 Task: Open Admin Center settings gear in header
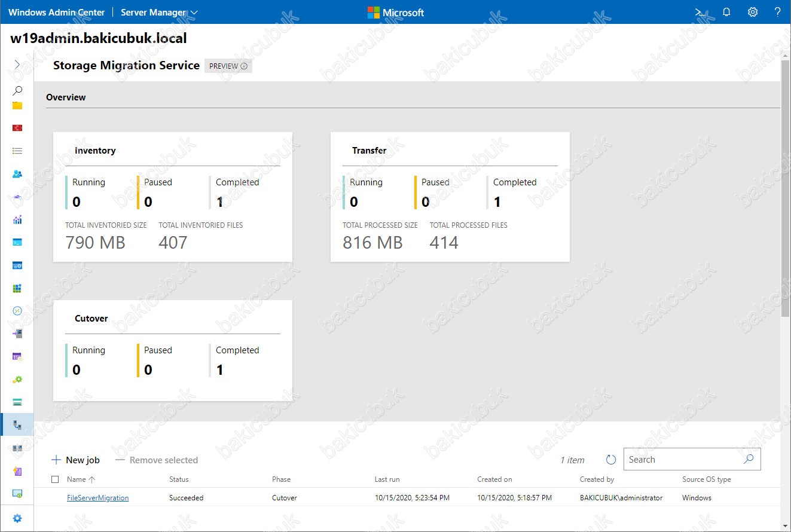[x=753, y=12]
